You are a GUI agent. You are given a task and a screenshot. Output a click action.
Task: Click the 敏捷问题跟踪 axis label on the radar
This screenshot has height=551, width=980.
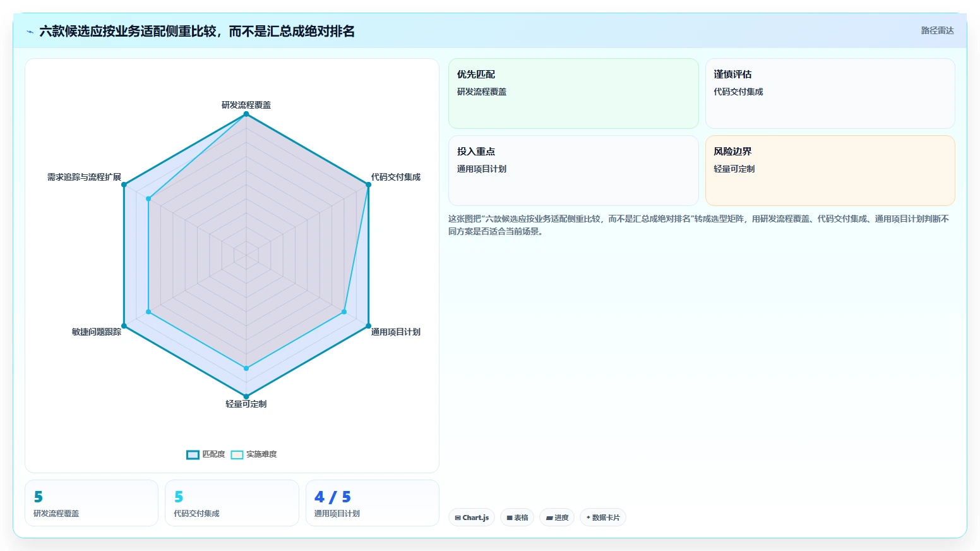97,332
